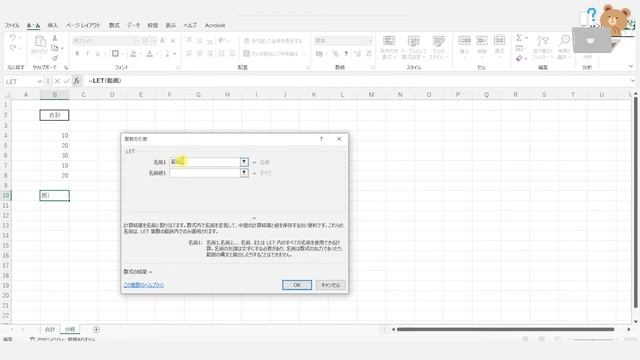Add a new sheet with plus icon

pos(96,329)
